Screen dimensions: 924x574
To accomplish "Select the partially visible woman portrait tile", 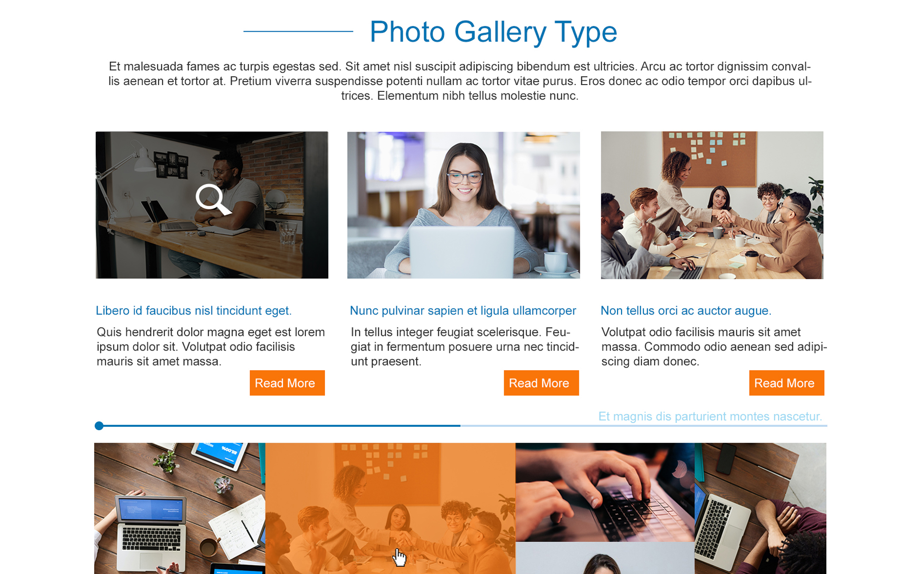I will tap(605, 558).
